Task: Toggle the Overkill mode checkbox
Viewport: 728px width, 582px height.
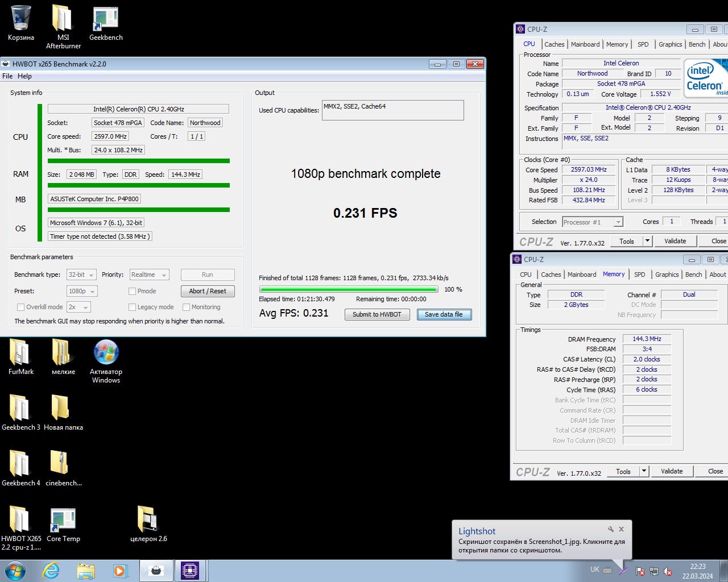Action: click(x=20, y=307)
